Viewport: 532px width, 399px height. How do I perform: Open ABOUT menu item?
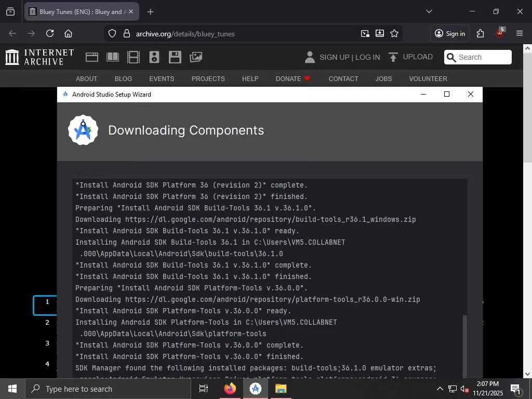pos(87,79)
